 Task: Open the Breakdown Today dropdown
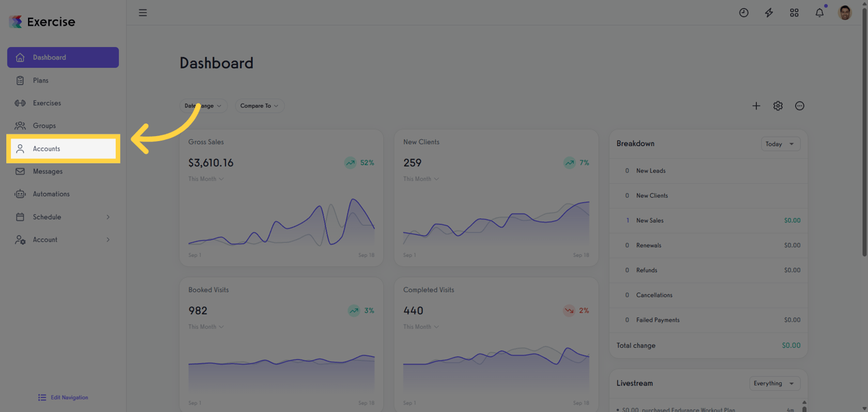pos(780,144)
